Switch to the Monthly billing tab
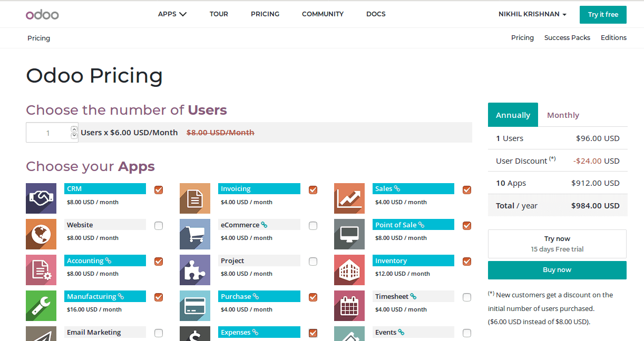The height and width of the screenshot is (341, 644). pos(563,115)
